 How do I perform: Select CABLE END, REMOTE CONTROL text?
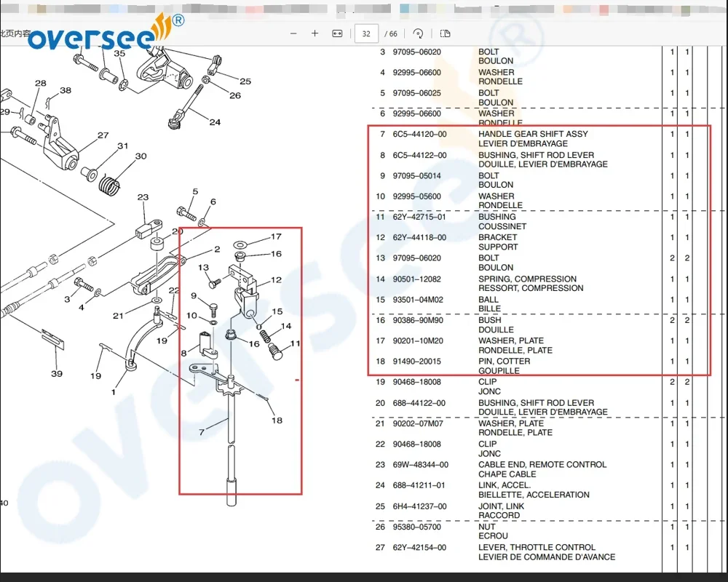pos(542,465)
